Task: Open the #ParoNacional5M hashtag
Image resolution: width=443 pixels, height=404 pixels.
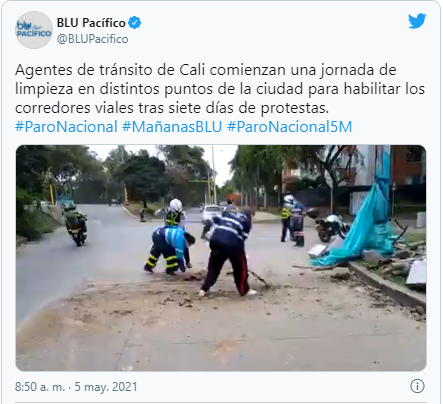Action: click(289, 127)
